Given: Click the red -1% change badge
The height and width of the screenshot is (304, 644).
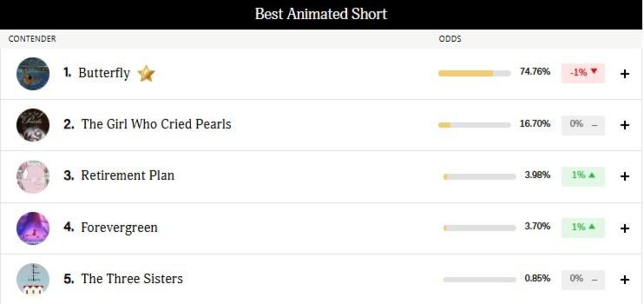Looking at the screenshot, I should 583,73.
